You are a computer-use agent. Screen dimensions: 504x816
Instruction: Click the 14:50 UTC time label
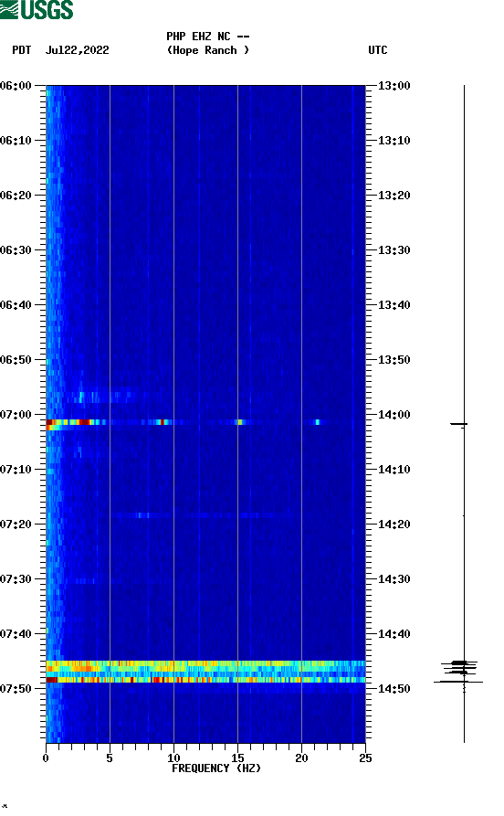[x=394, y=688]
